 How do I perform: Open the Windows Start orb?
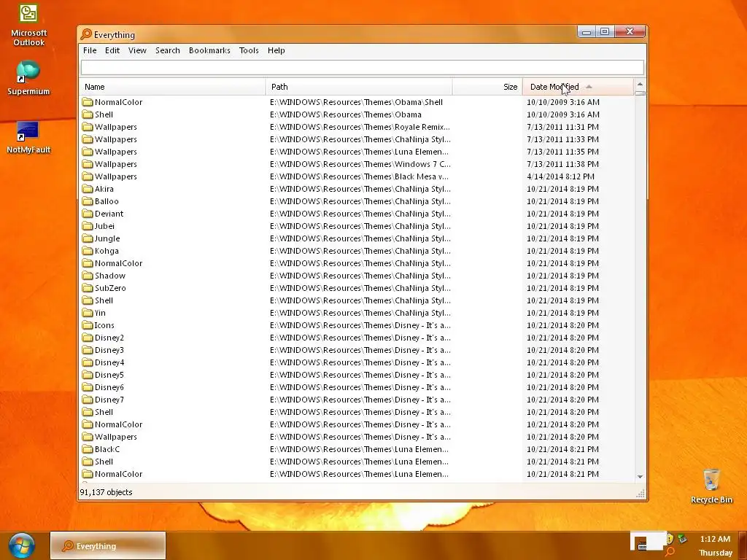[x=22, y=545]
